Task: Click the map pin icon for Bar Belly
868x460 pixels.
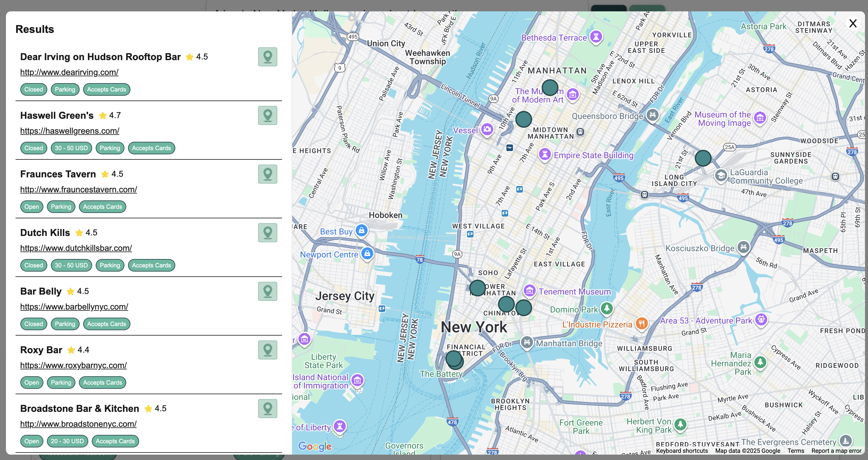Action: tap(267, 291)
